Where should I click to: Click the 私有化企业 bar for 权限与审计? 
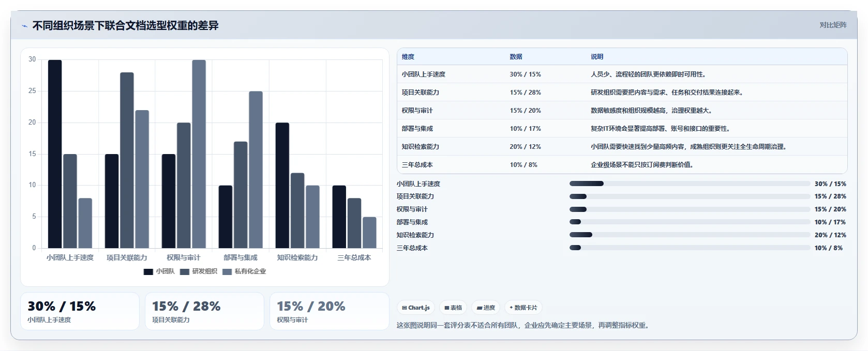click(199, 154)
